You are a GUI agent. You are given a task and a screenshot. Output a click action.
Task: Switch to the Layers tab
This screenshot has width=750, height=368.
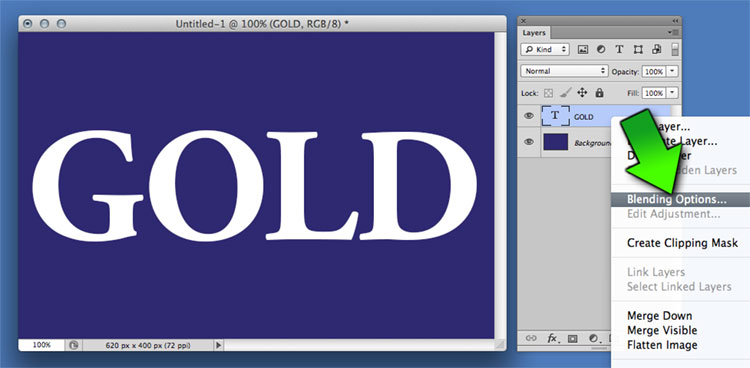point(534,33)
